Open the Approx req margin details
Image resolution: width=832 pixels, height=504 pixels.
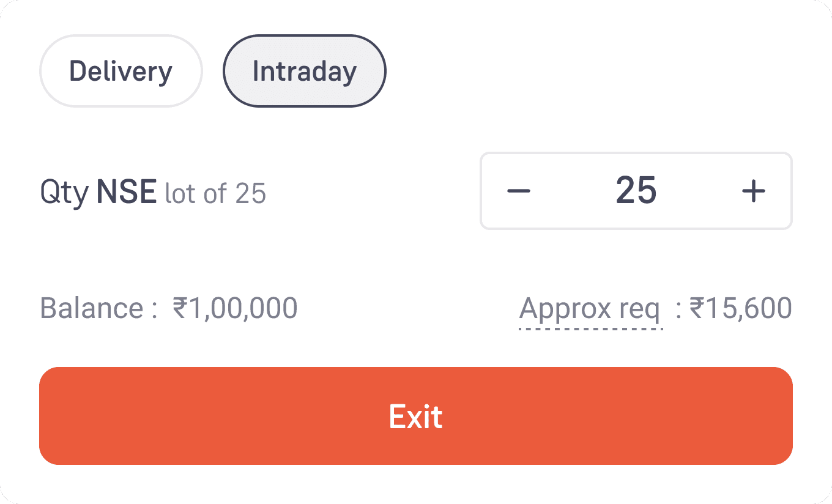click(590, 309)
